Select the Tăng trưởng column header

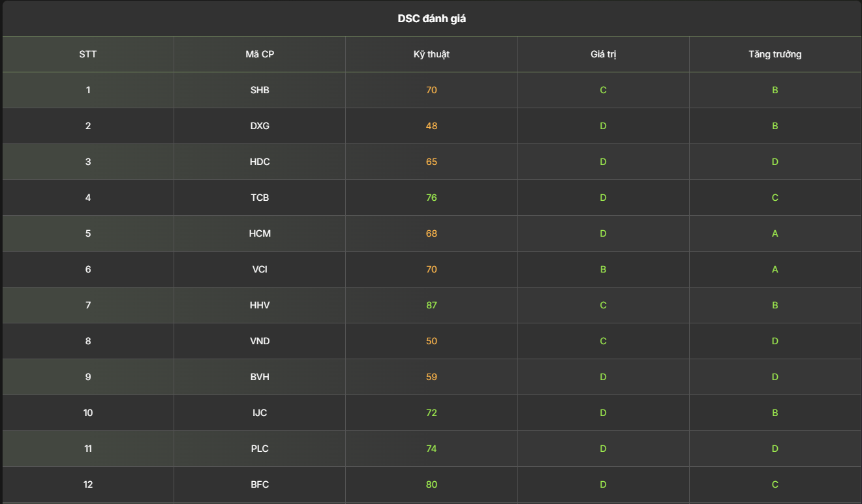pyautogui.click(x=775, y=54)
